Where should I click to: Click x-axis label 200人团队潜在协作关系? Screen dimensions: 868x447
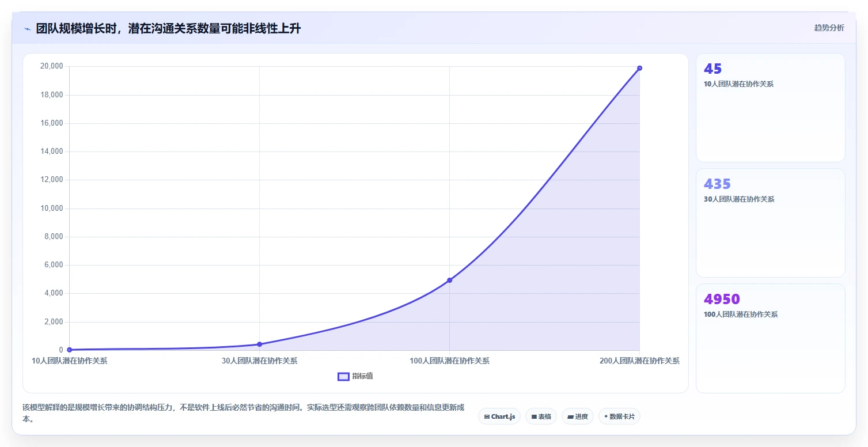tap(639, 361)
